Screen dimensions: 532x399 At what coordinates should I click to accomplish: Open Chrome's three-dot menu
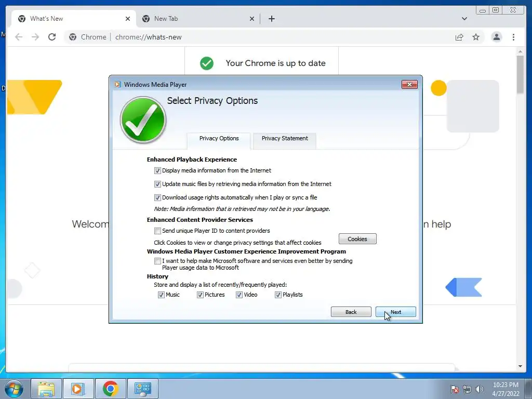coord(513,37)
